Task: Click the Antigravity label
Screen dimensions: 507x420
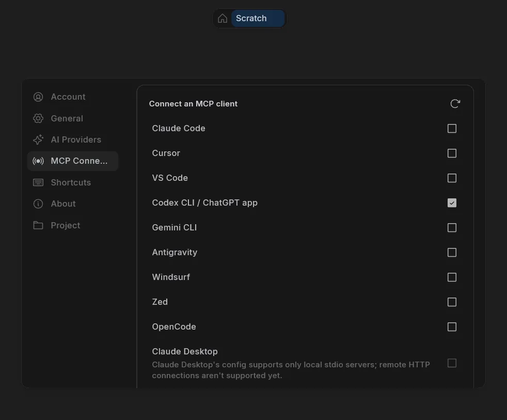Action: click(x=175, y=253)
